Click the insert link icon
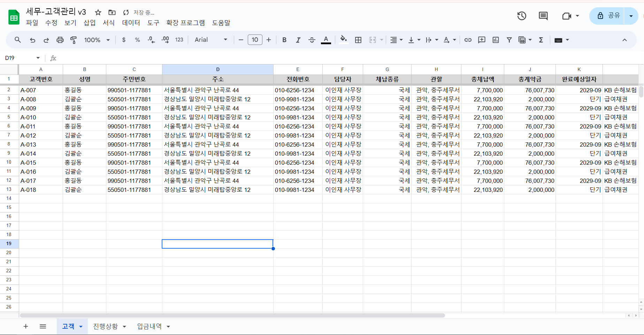Image resolution: width=644 pixels, height=335 pixels. [x=468, y=40]
